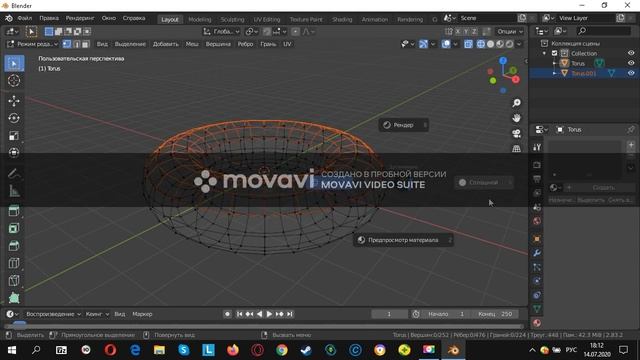Click the viewport pan hand icon

point(516,118)
